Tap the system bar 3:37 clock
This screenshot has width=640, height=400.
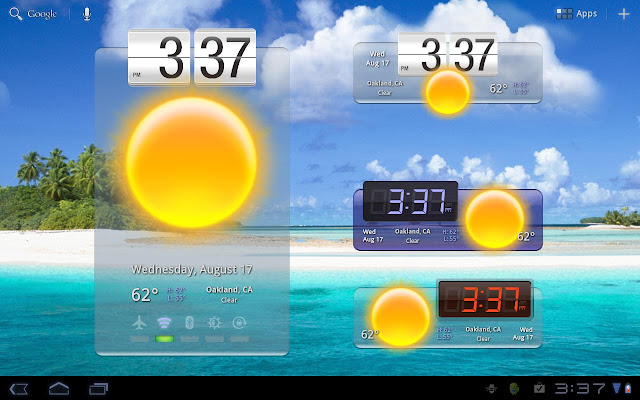point(580,389)
